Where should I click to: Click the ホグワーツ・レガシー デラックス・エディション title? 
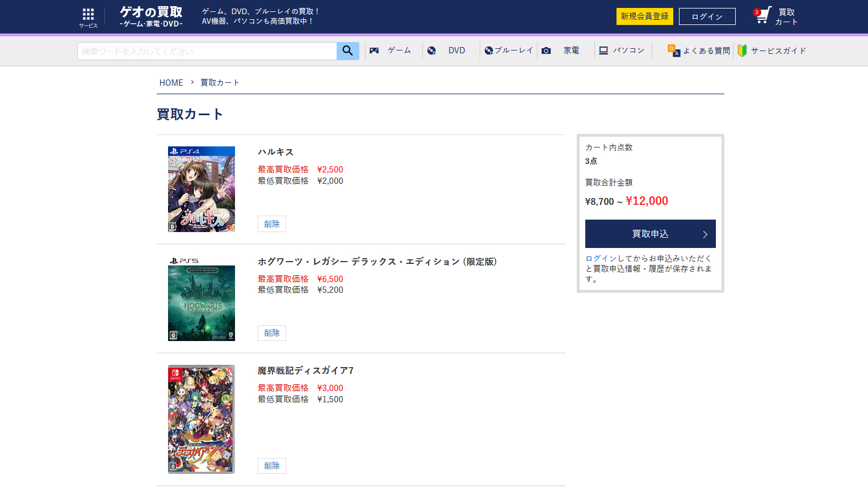tap(378, 262)
